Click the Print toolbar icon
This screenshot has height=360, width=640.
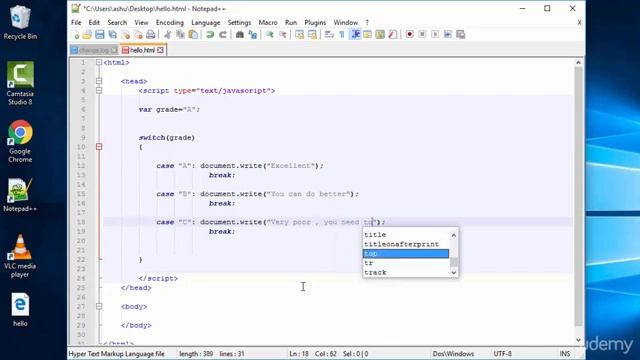[x=151, y=35]
